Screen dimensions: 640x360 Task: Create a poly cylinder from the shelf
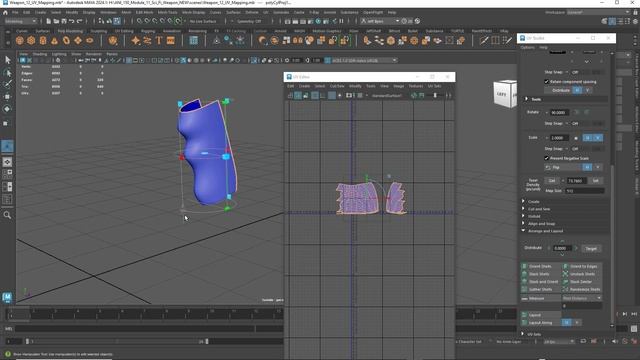[43, 40]
